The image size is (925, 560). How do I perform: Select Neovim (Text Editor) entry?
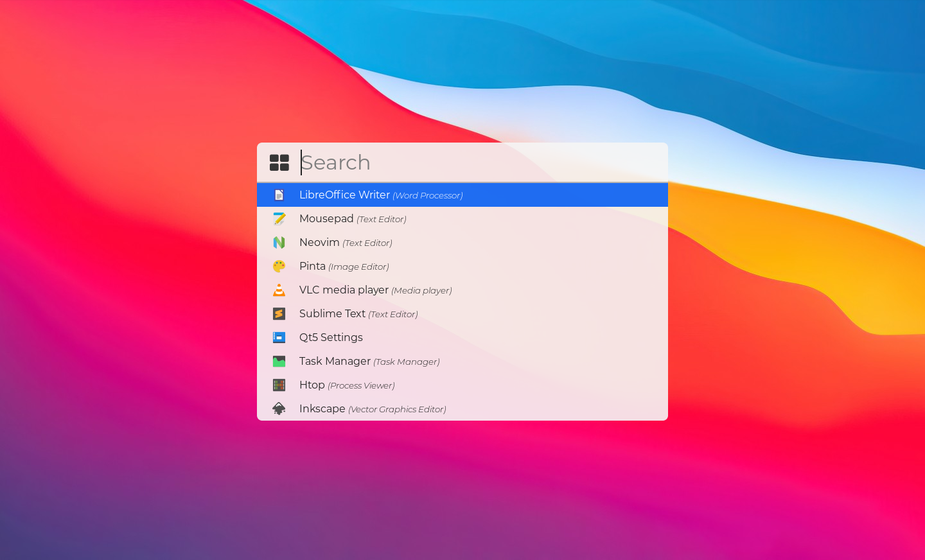point(463,242)
